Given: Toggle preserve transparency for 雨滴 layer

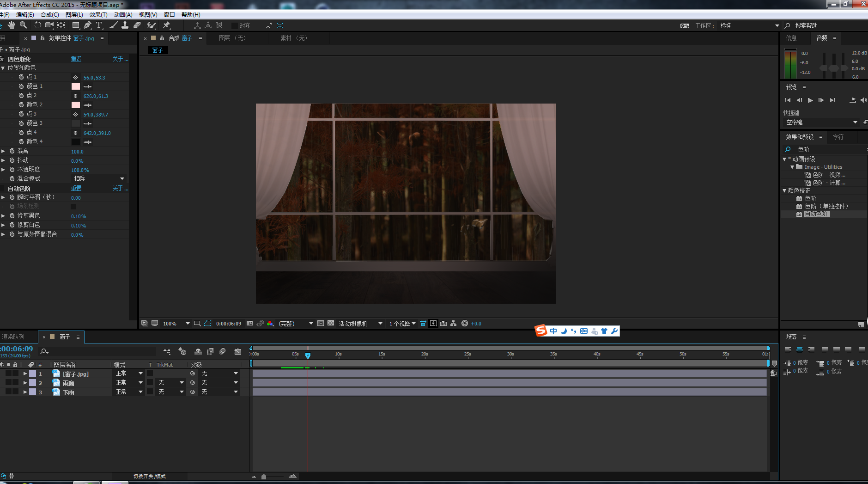Looking at the screenshot, I should click(150, 383).
